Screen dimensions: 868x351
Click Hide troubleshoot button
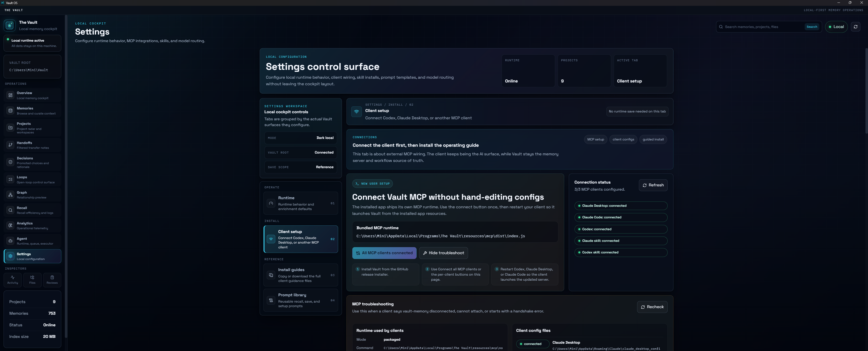[x=443, y=253]
